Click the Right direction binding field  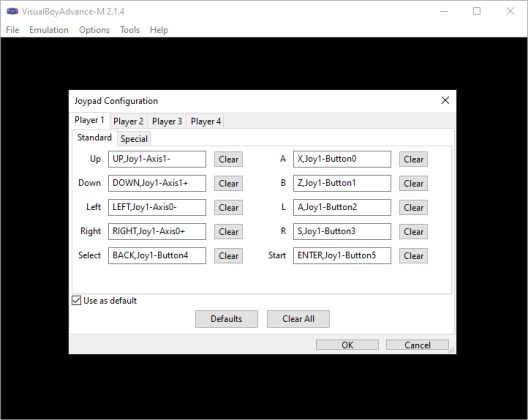tap(157, 231)
